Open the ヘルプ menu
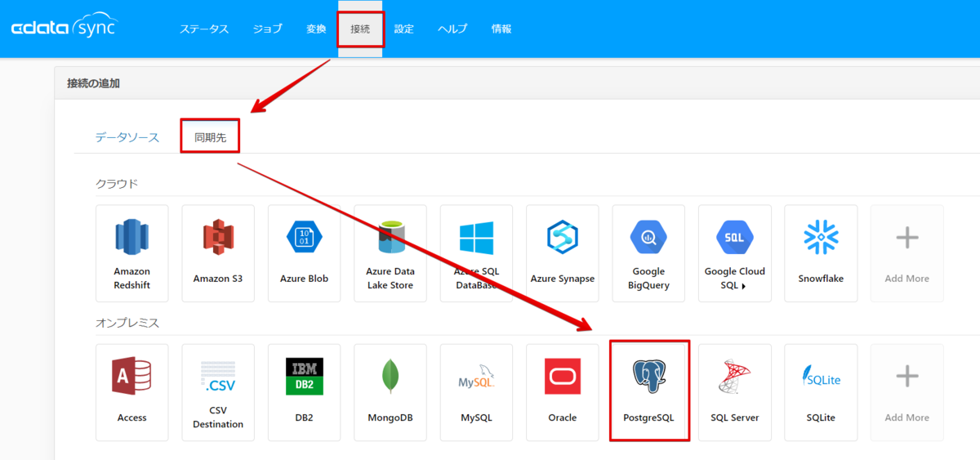 point(452,29)
